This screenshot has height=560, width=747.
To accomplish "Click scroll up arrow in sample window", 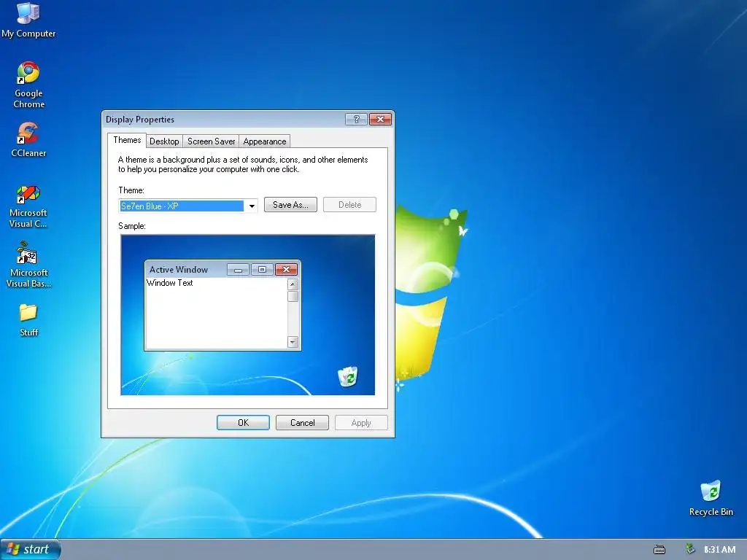I will pos(293,284).
